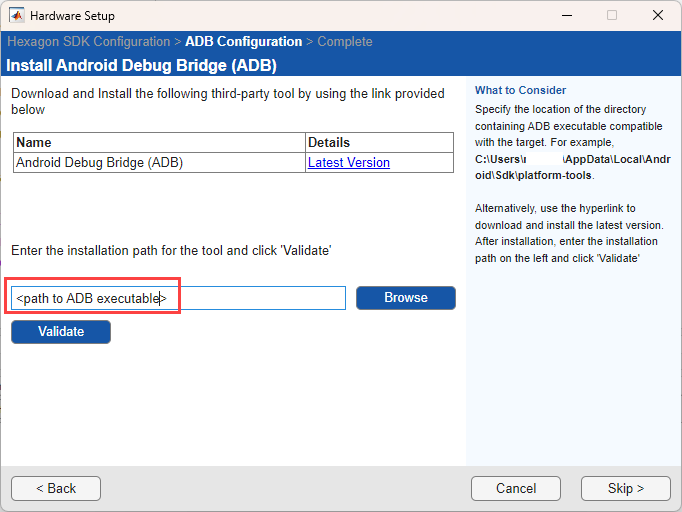
Task: Click the disabled maximize window button
Action: click(611, 16)
